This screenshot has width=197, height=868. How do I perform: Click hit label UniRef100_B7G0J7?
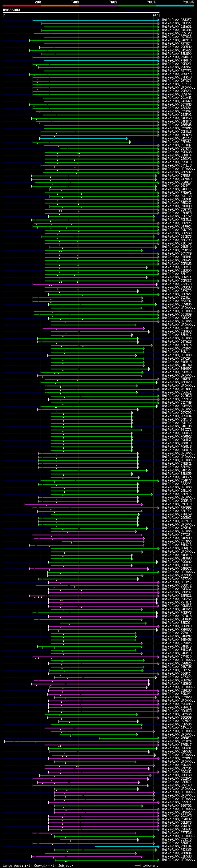click(x=177, y=744)
